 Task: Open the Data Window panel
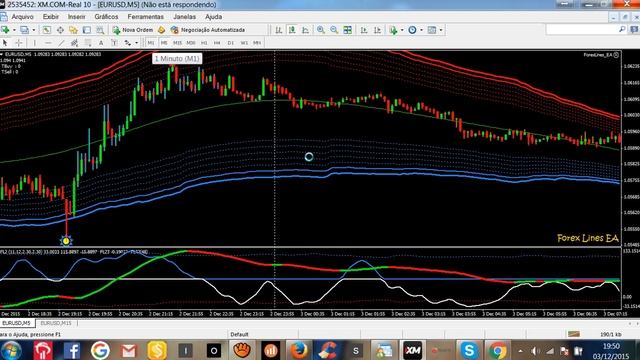(x=60, y=30)
